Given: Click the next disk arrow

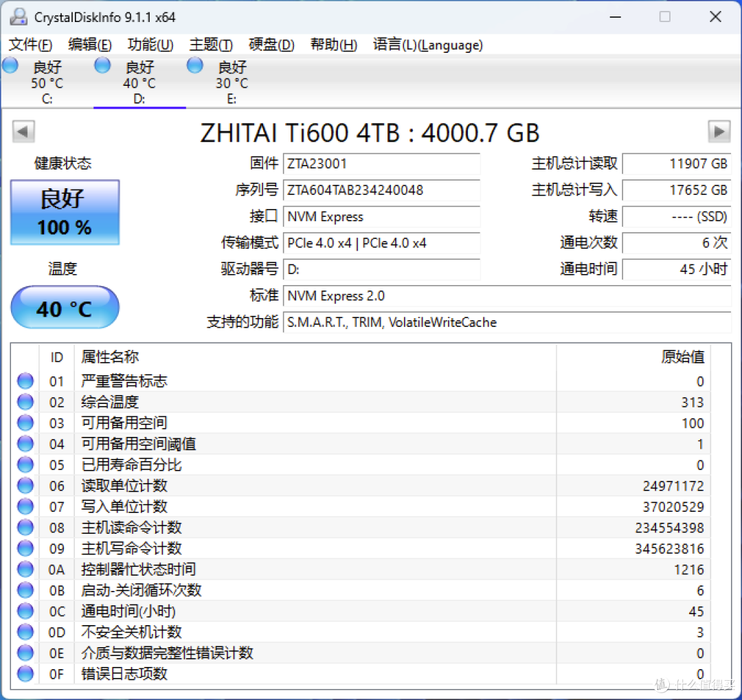Looking at the screenshot, I should 719,131.
